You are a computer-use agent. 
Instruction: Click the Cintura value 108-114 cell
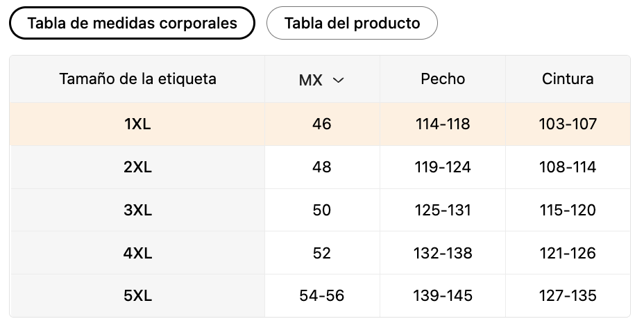point(568,167)
